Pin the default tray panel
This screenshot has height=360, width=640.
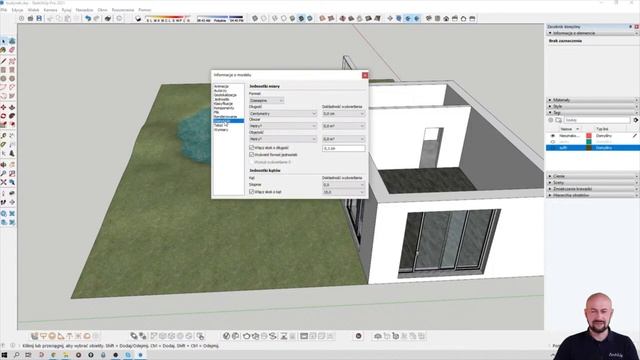point(631,27)
